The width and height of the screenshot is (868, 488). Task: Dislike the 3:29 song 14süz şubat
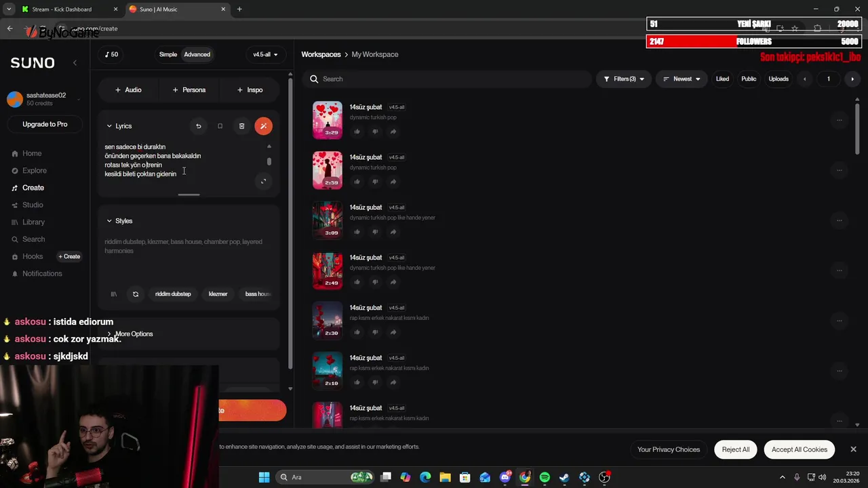click(375, 131)
